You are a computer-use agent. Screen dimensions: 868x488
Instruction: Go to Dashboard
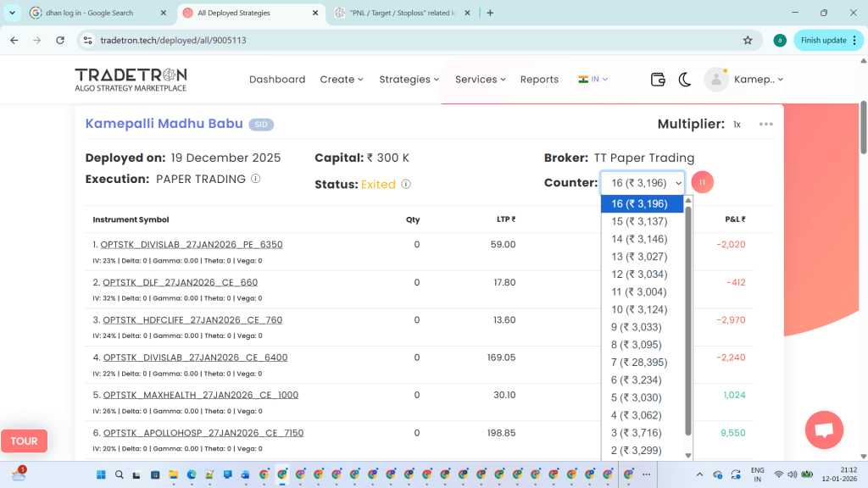276,79
